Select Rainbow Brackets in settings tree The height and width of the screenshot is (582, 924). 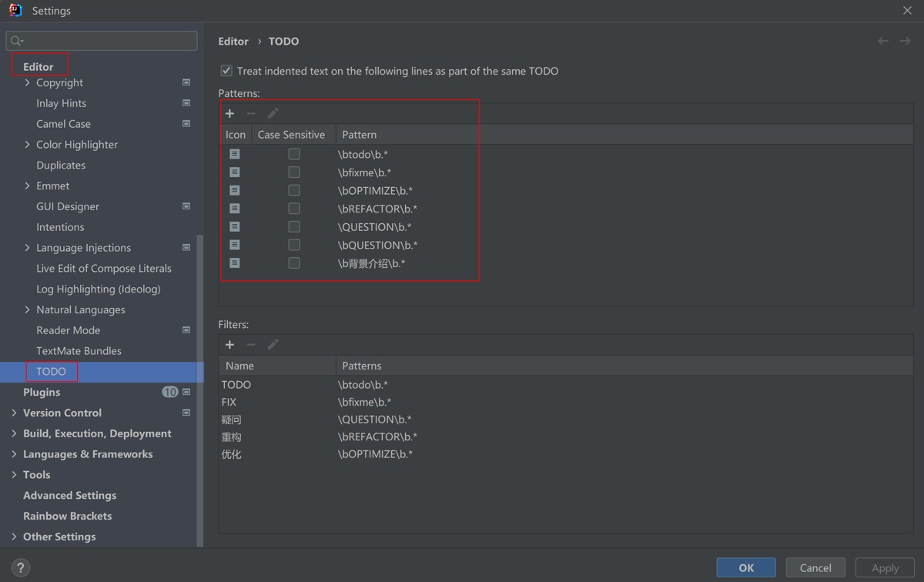pyautogui.click(x=67, y=516)
